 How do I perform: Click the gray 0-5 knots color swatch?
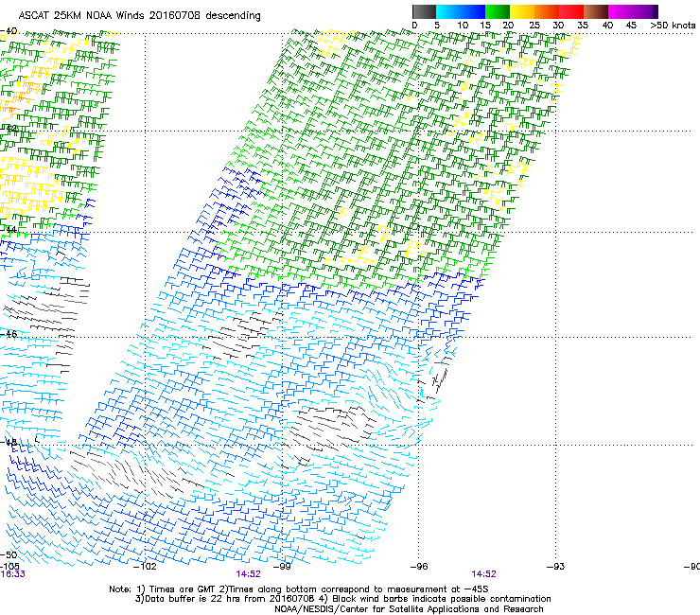pos(424,11)
